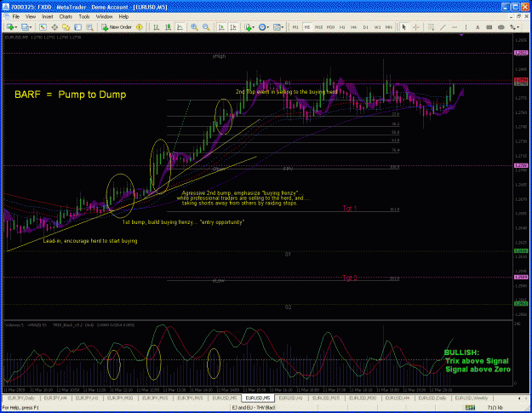
Task: Select the Vertical Line drawing tool
Action: (466, 27)
